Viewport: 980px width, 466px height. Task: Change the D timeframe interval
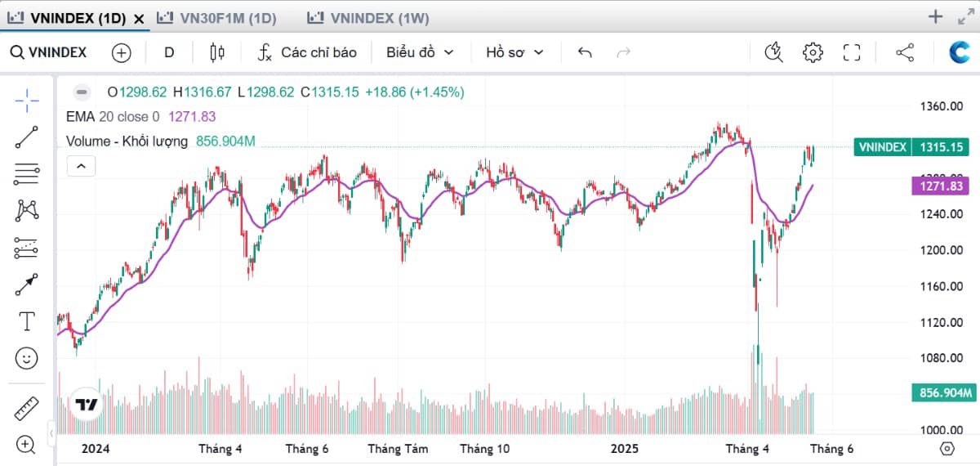point(169,52)
